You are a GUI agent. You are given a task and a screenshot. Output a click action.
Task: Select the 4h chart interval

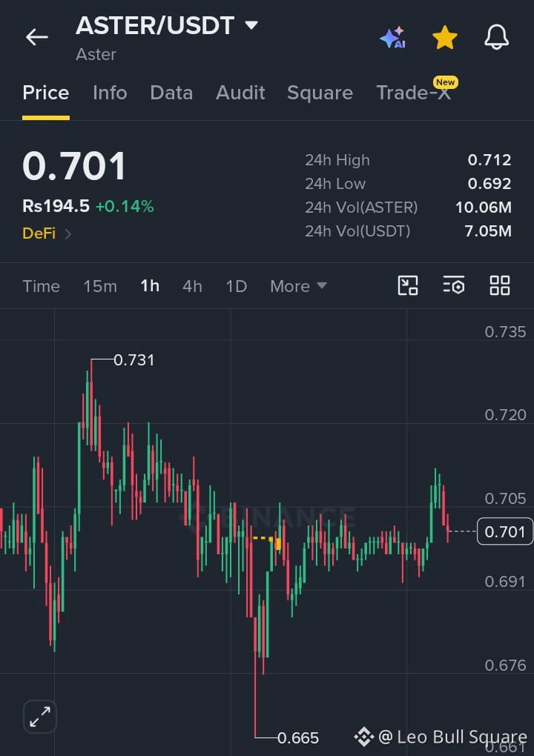click(x=192, y=286)
